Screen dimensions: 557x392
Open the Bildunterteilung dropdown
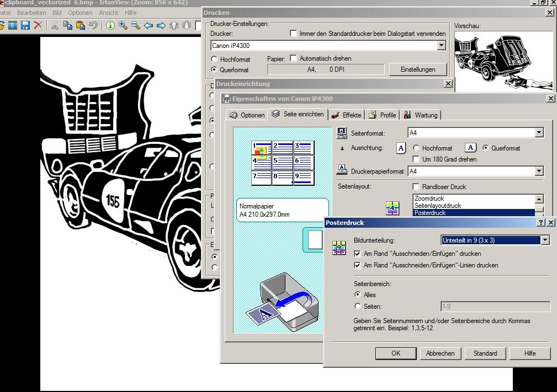click(545, 240)
